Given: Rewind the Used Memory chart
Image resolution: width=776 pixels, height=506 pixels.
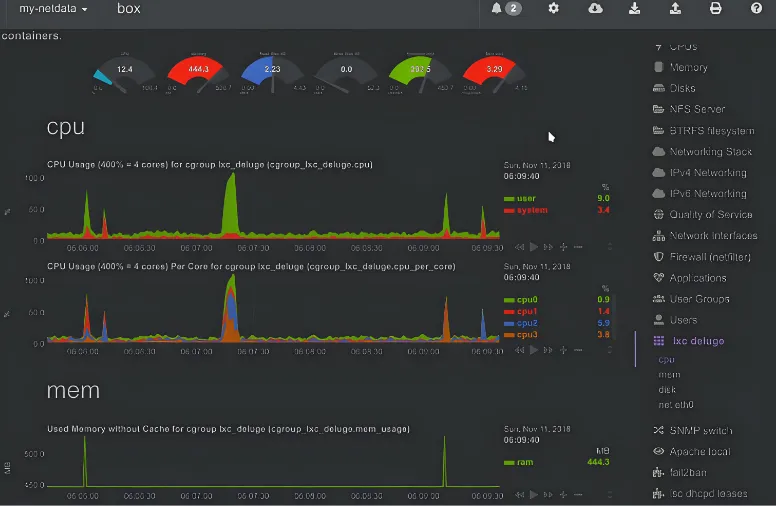Looking at the screenshot, I should pos(519,494).
